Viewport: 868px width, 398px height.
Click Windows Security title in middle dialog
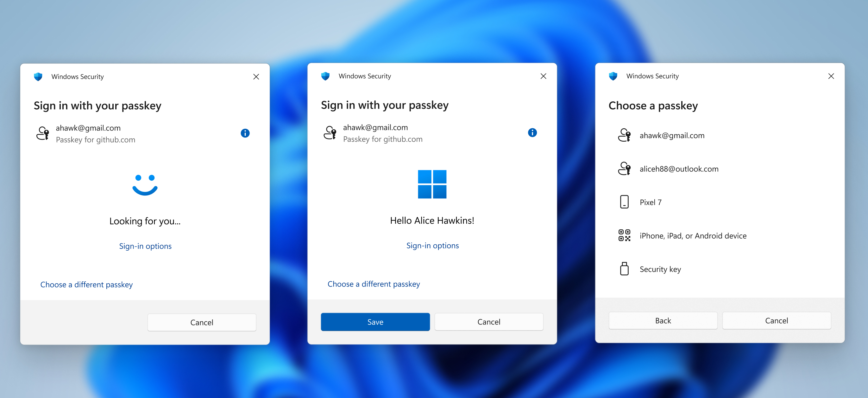click(365, 76)
